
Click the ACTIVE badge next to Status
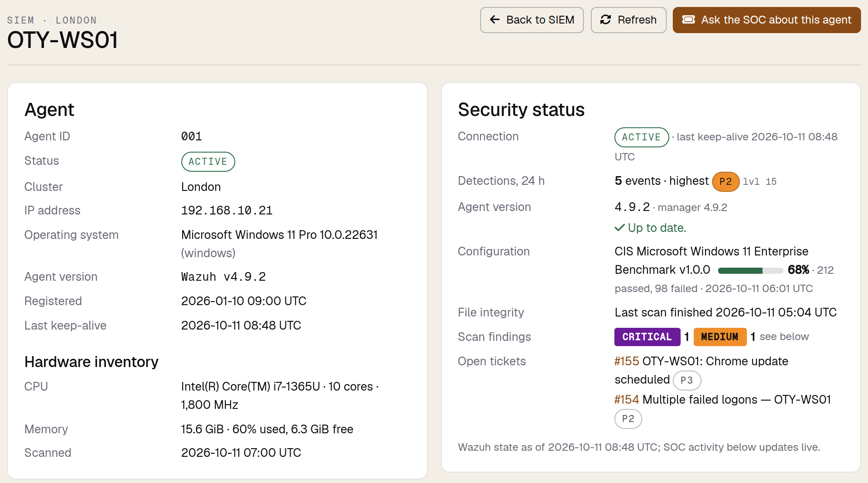(208, 162)
